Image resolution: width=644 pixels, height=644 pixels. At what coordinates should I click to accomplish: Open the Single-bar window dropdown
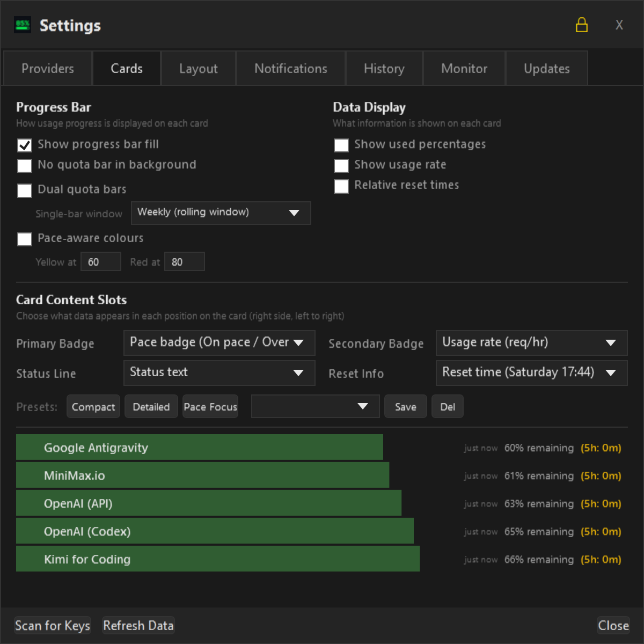pos(221,213)
